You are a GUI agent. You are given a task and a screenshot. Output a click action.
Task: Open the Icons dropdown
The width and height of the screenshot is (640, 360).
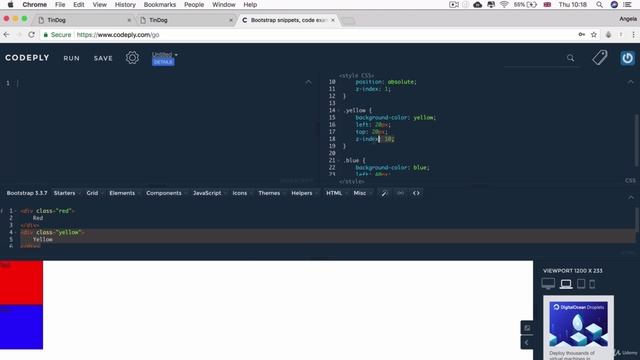(241, 193)
